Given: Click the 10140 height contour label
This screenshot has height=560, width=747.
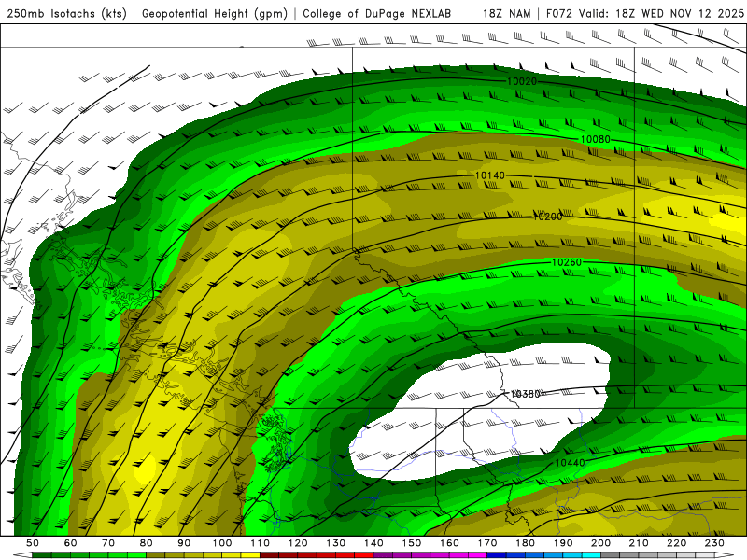Looking at the screenshot, I should [x=489, y=175].
